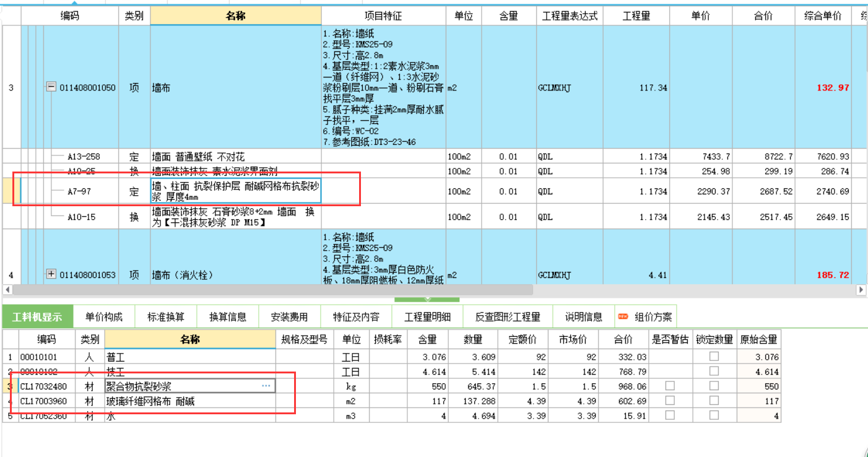Click upper table 名称 column header

[236, 16]
